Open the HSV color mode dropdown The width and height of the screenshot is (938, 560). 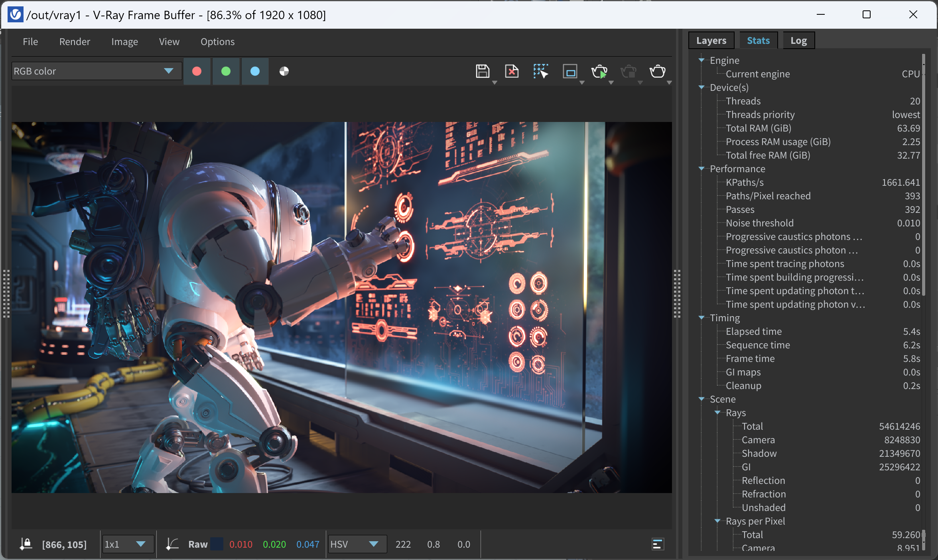pos(357,544)
